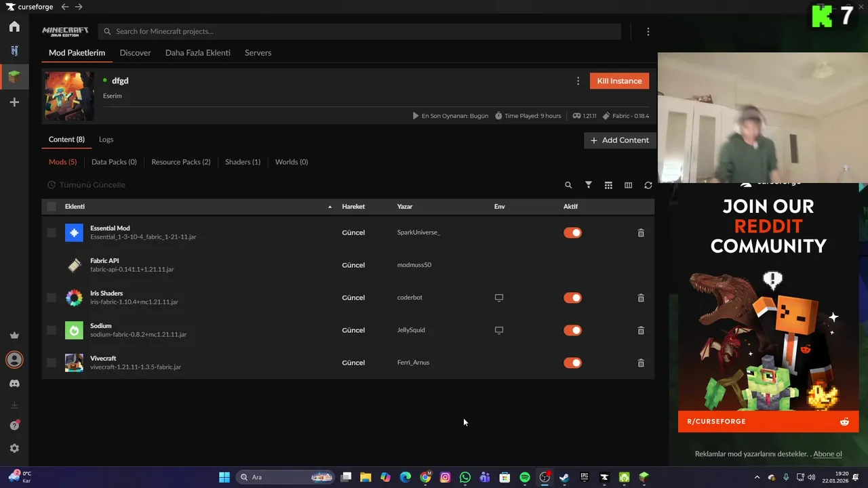Toggle Iris Shaders active switch
Viewport: 868px width, 488px height.
[x=572, y=298]
